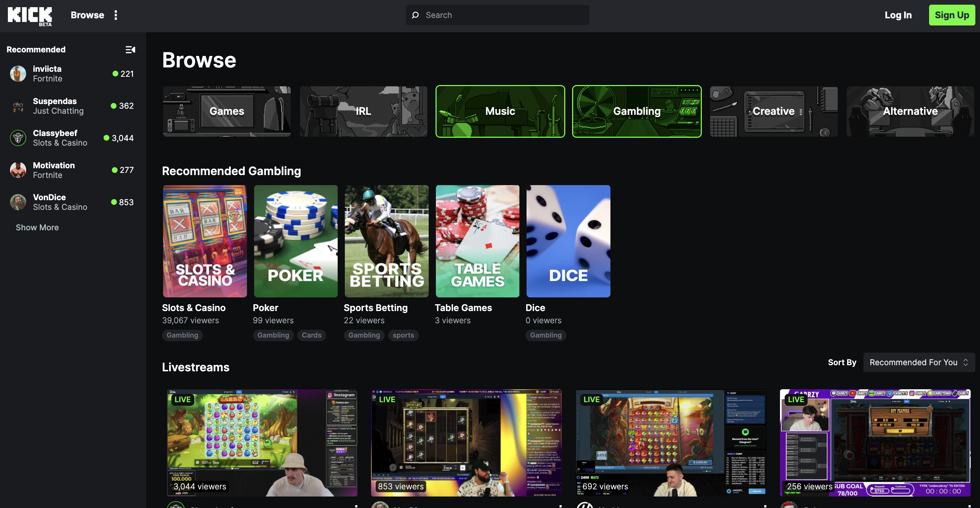Expand sidebar with Show More
Screen dimensions: 980x508
tap(37, 227)
